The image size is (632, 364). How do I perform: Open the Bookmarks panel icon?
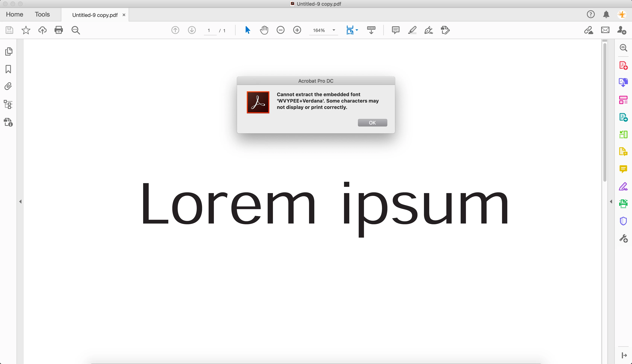(x=8, y=69)
